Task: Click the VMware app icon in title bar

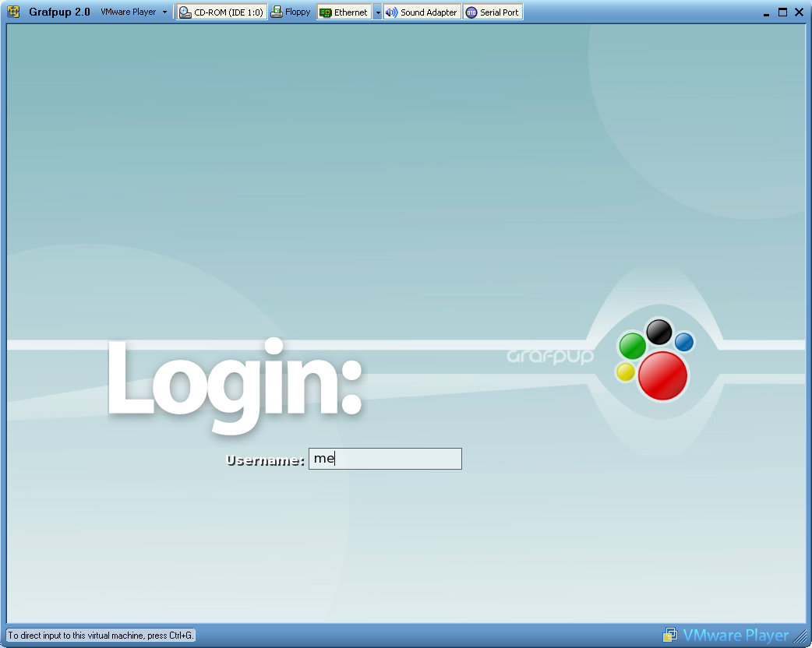Action: click(x=13, y=12)
